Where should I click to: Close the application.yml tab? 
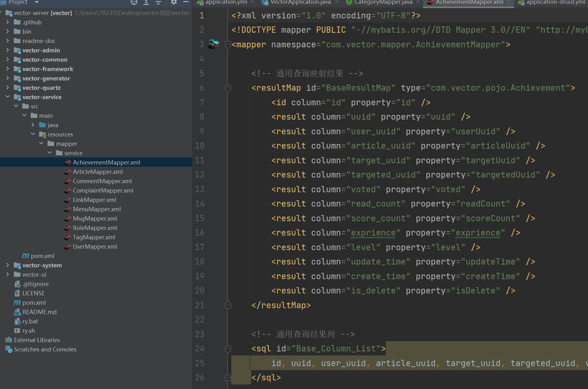(252, 2)
